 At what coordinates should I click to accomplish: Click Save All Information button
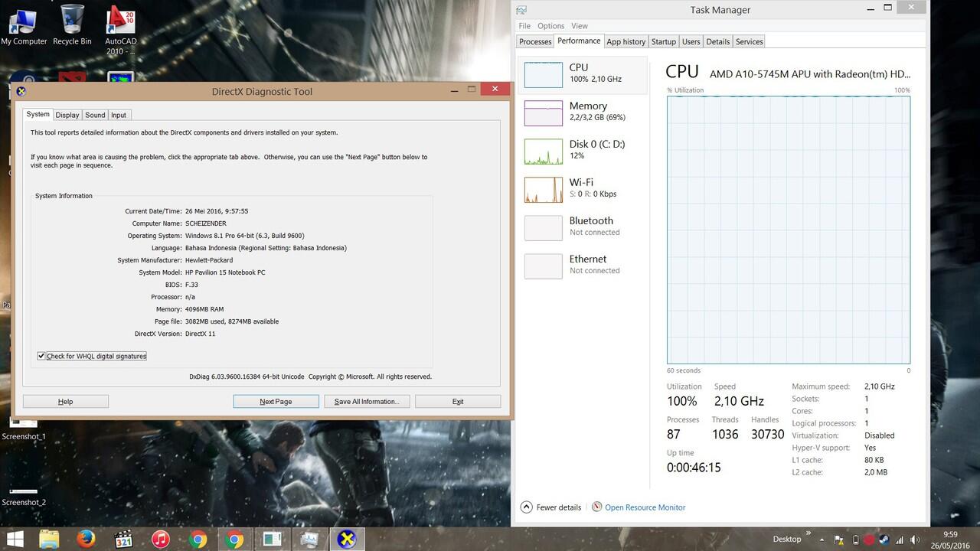click(367, 401)
